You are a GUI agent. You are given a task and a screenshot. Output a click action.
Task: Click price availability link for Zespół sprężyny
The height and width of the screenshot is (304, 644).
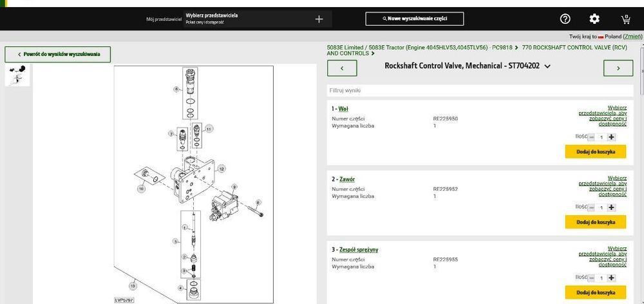(x=603, y=256)
